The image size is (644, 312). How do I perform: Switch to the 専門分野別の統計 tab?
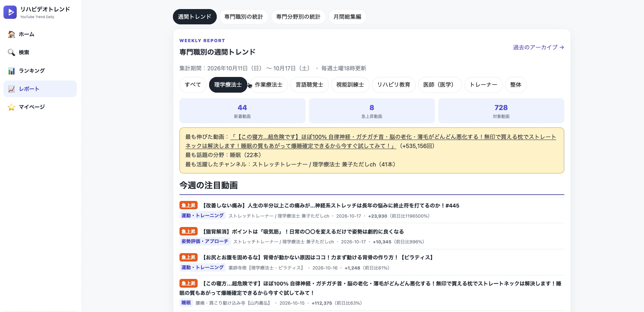tap(298, 17)
